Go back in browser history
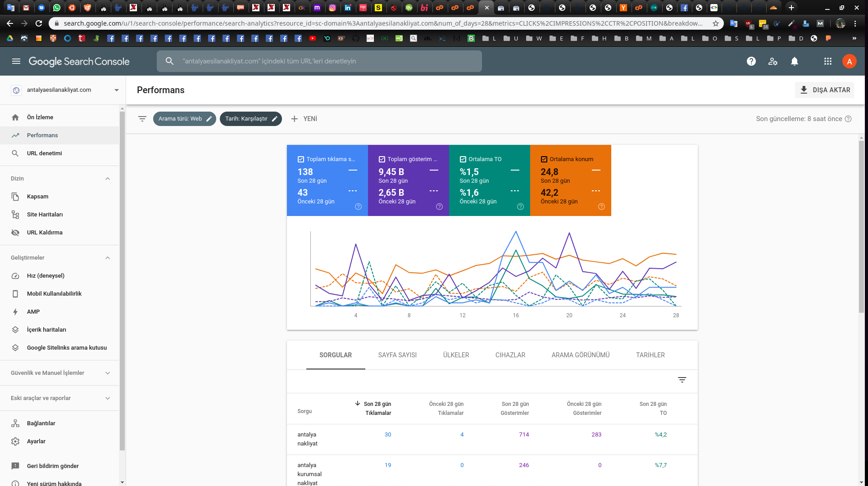 tap(10, 23)
